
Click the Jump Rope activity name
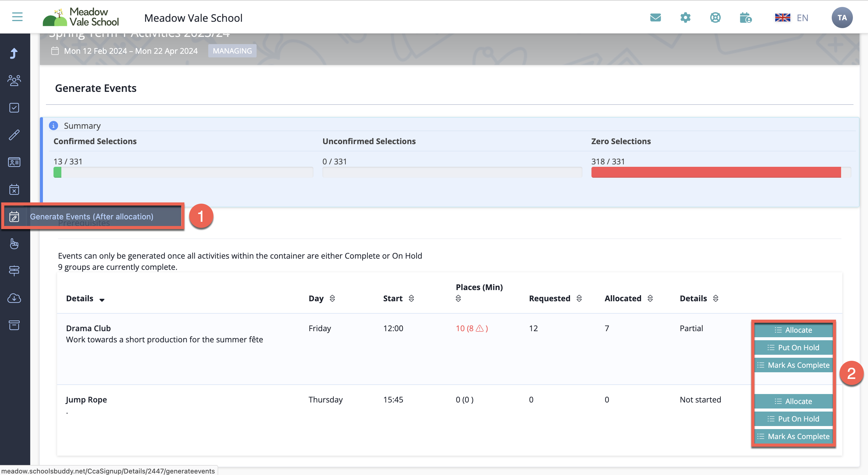[86, 399]
